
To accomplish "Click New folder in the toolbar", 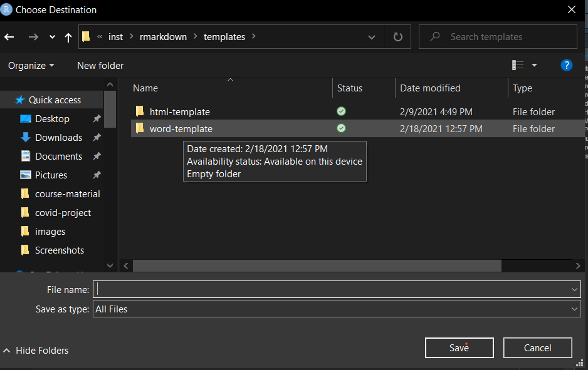I will [100, 66].
